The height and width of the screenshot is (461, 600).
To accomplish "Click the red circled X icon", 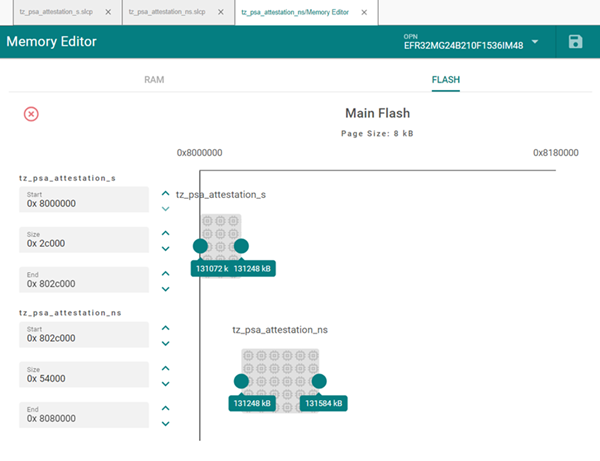I will (31, 114).
